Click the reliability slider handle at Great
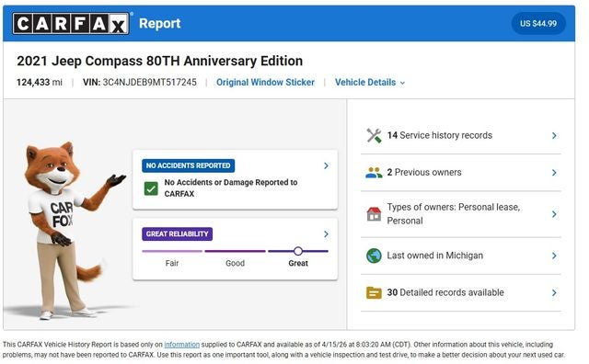Image resolution: width=589 pixels, height=364 pixels. pos(298,251)
